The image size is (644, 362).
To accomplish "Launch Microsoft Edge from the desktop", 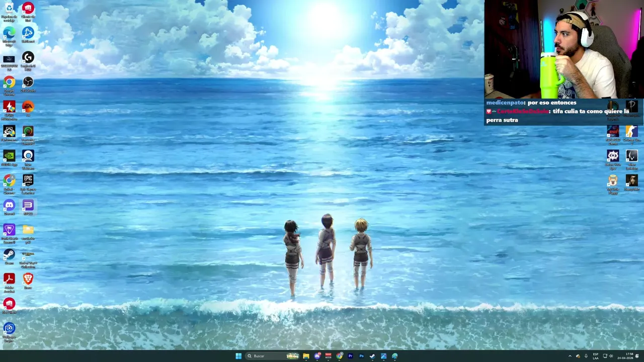I will click(x=9, y=36).
